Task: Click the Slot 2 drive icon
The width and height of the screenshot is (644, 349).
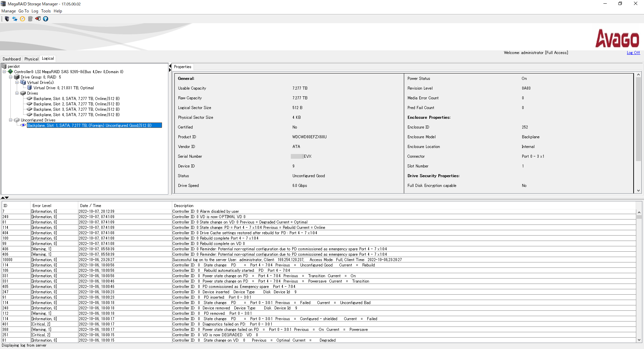Action: click(30, 104)
